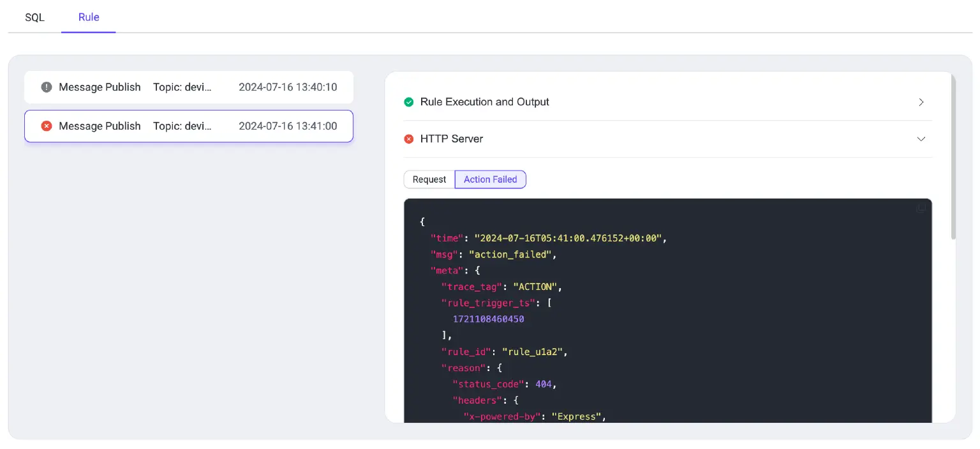Click the "rule_u1a2" rule ID value

(533, 351)
